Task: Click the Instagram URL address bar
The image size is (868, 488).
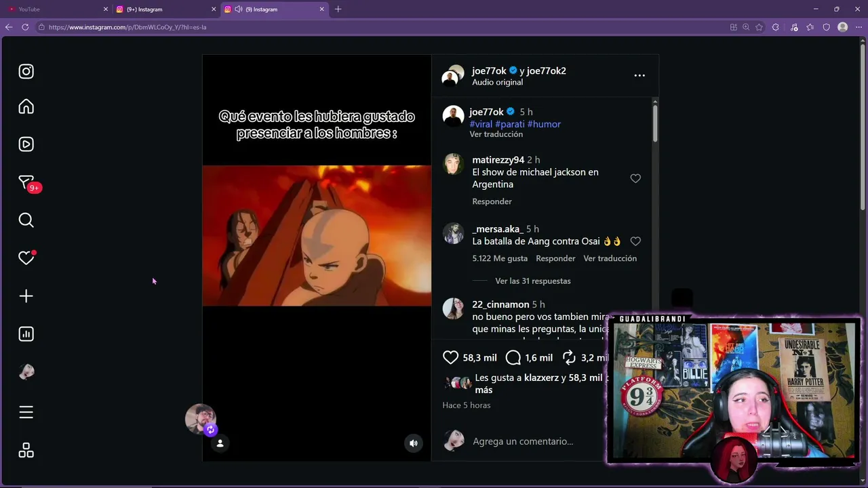Action: click(x=380, y=27)
